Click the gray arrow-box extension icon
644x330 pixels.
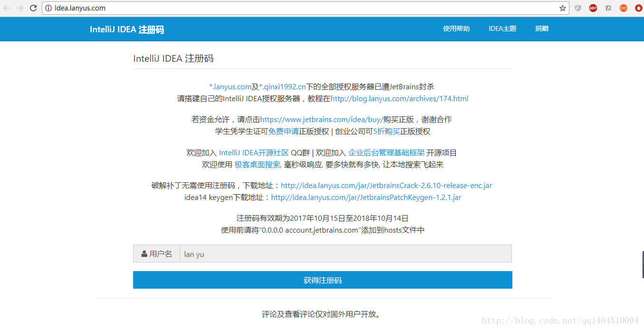pos(608,8)
